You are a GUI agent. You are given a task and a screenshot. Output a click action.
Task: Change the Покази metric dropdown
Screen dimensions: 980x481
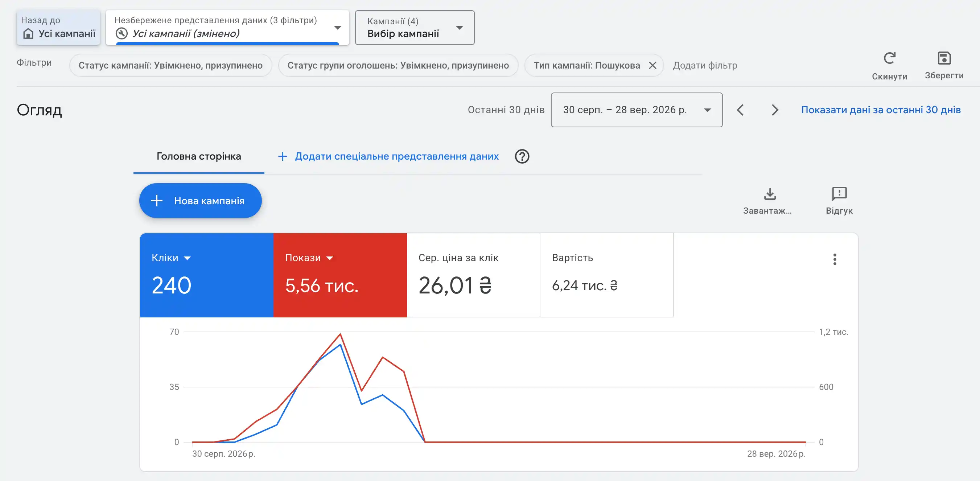tap(309, 258)
